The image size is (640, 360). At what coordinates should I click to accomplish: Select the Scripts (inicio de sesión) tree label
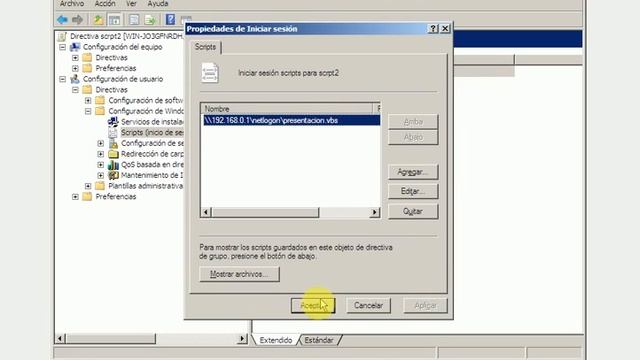[152, 132]
